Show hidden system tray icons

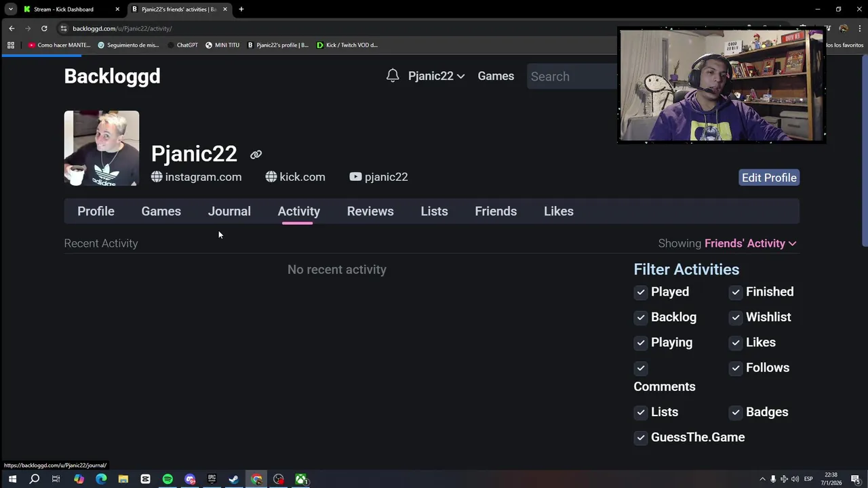pyautogui.click(x=762, y=479)
